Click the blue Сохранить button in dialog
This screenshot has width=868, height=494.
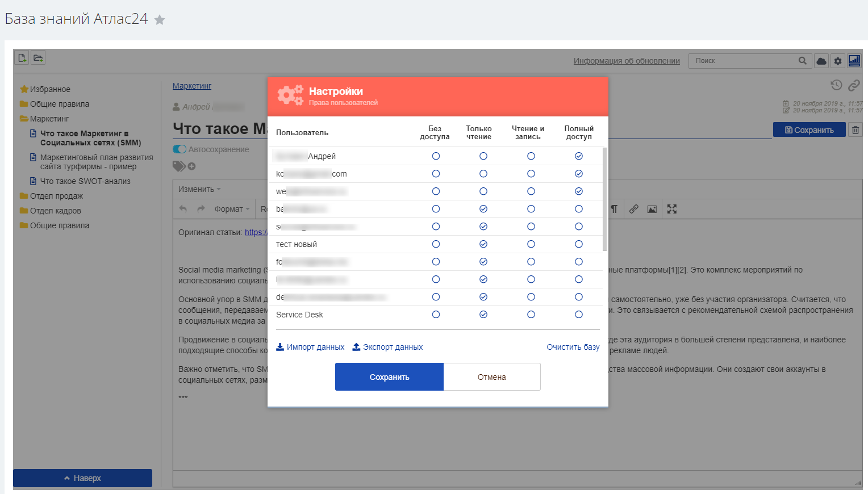point(389,377)
